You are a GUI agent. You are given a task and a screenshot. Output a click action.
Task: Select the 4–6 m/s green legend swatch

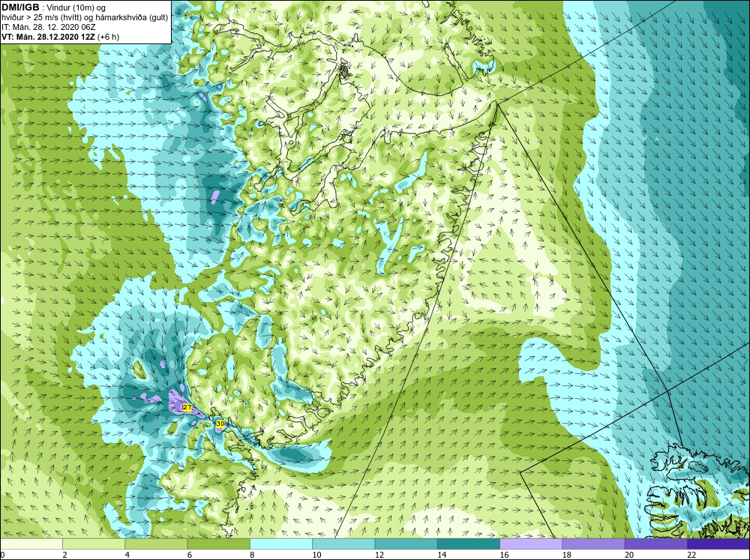click(156, 544)
